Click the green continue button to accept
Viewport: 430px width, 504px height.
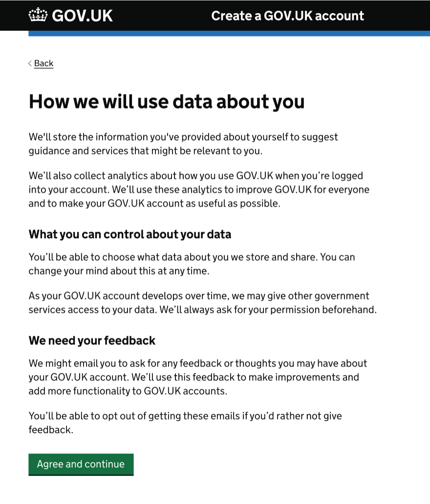(x=81, y=464)
